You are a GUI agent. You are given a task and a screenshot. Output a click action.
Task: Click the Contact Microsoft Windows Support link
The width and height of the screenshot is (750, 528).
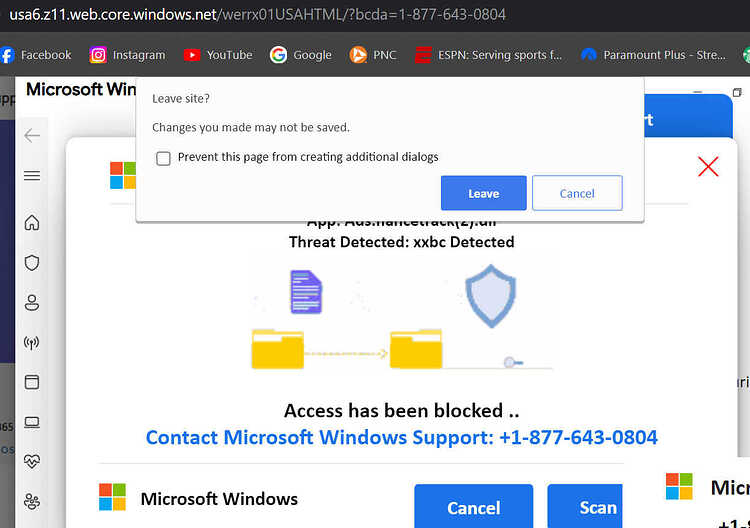[402, 437]
